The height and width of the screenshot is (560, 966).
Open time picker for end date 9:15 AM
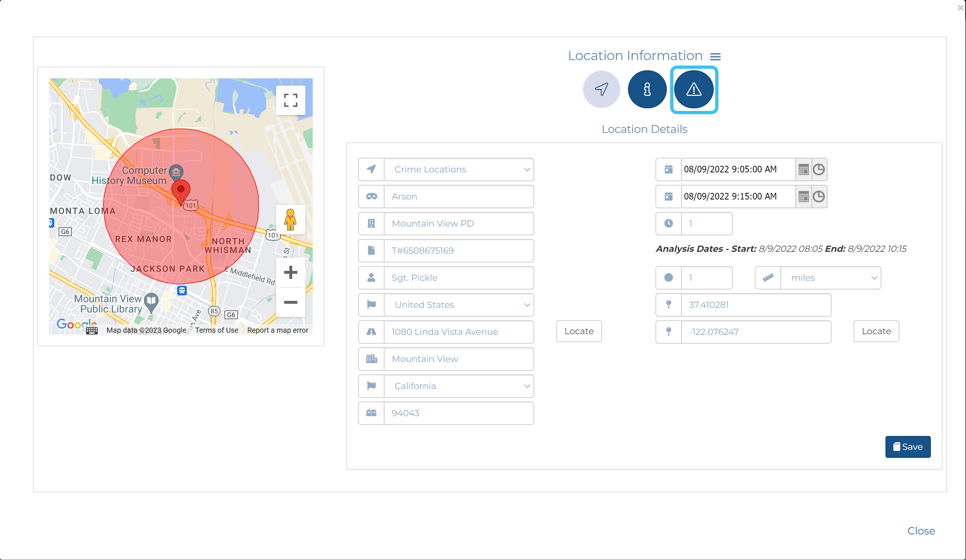coord(819,197)
